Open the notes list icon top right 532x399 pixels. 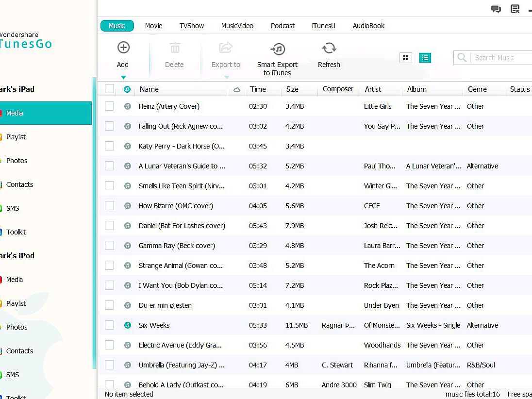[x=515, y=9]
